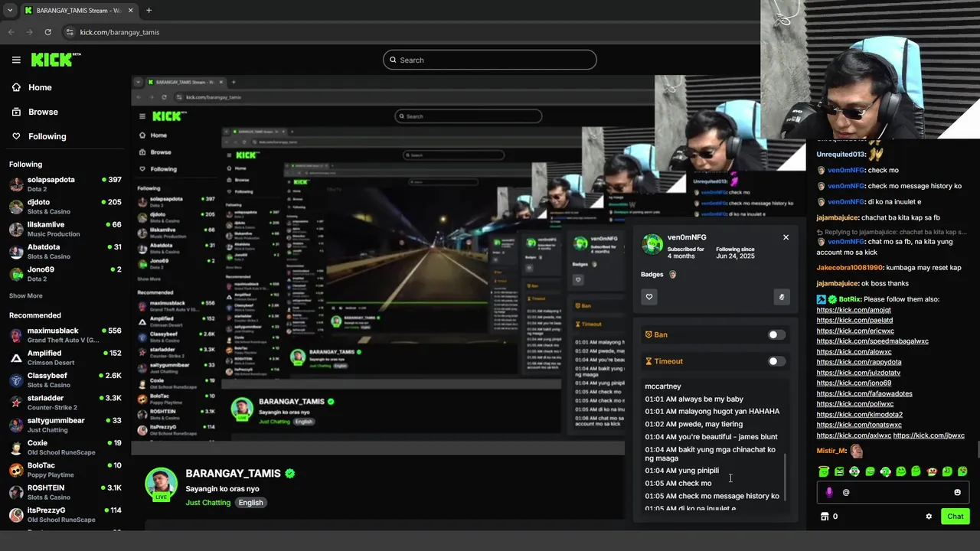This screenshot has height=551, width=980.
Task: Click the green Chat send button
Action: click(955, 517)
